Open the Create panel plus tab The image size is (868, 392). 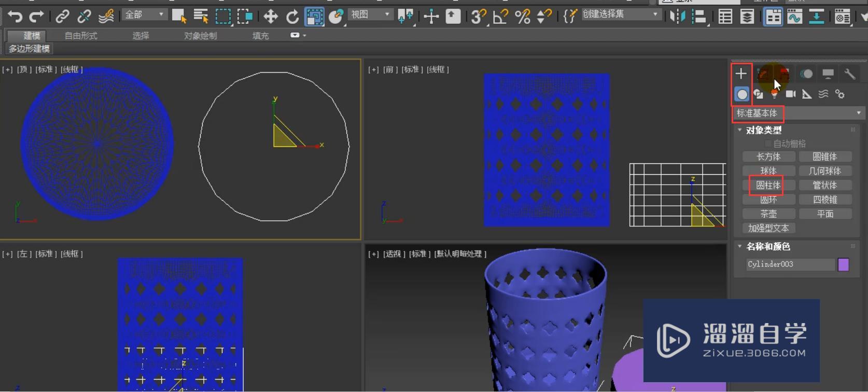click(x=741, y=74)
